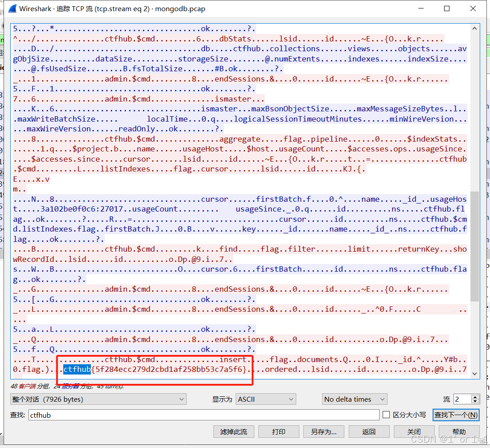The width and height of the screenshot is (490, 448).
Task: Click the 滤掉此流 button
Action: pyautogui.click(x=233, y=431)
